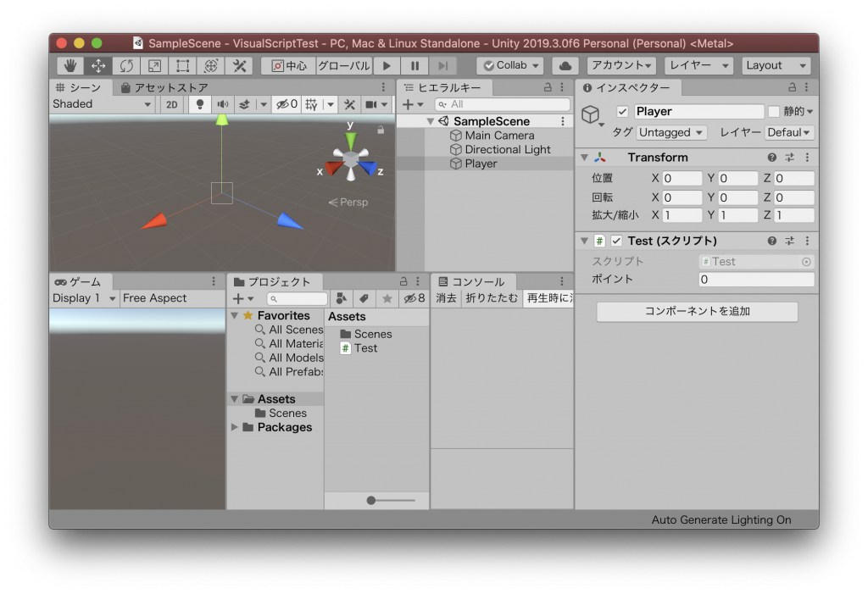Open the Default layer dropdown in Inspector
Viewport: 868px width, 594px height.
[x=789, y=133]
